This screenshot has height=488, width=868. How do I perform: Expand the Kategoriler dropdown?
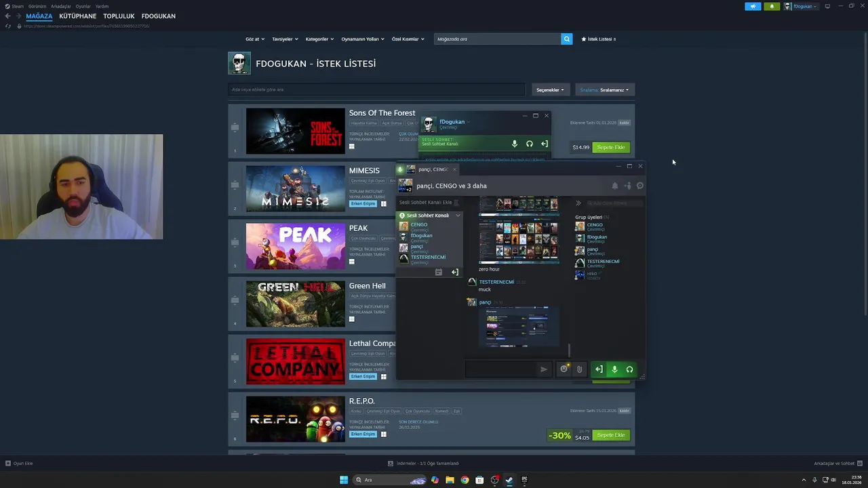pos(319,39)
